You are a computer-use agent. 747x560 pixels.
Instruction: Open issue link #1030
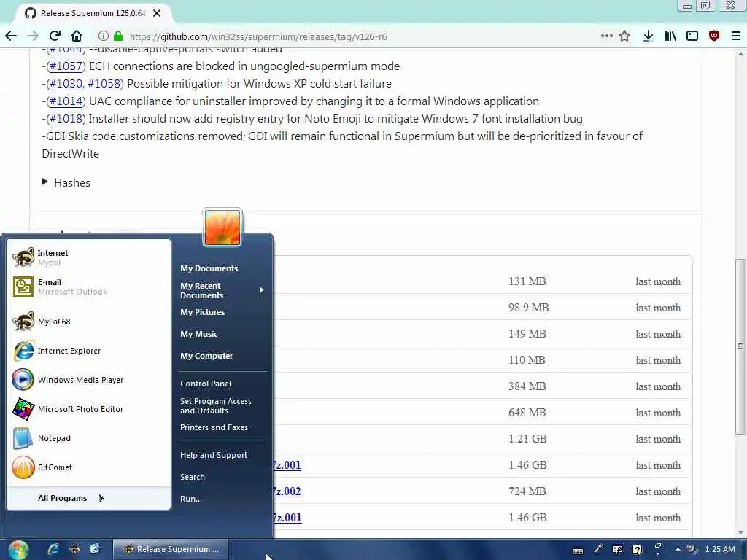point(66,84)
